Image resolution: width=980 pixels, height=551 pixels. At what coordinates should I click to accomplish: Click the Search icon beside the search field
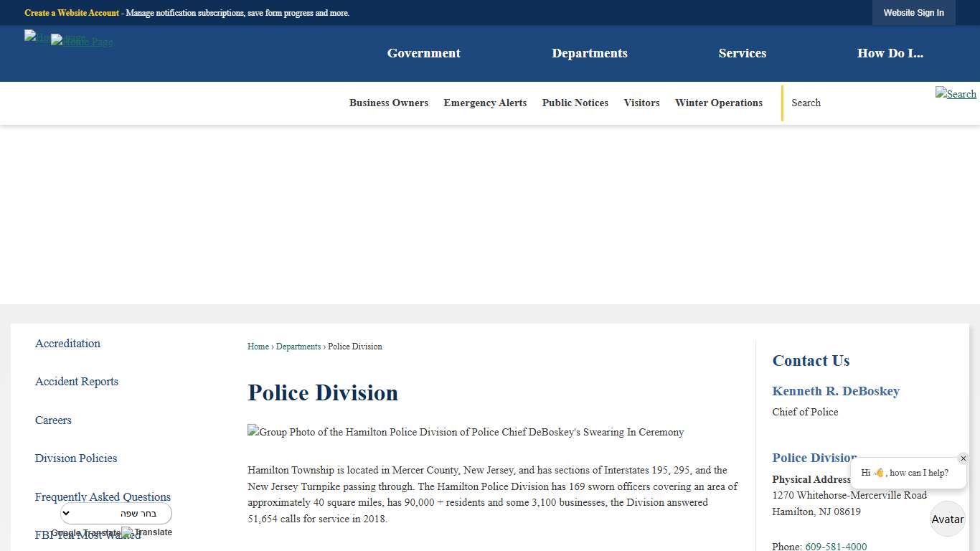(956, 94)
